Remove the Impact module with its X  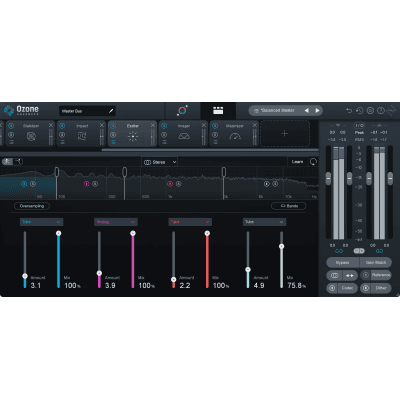pos(102,125)
